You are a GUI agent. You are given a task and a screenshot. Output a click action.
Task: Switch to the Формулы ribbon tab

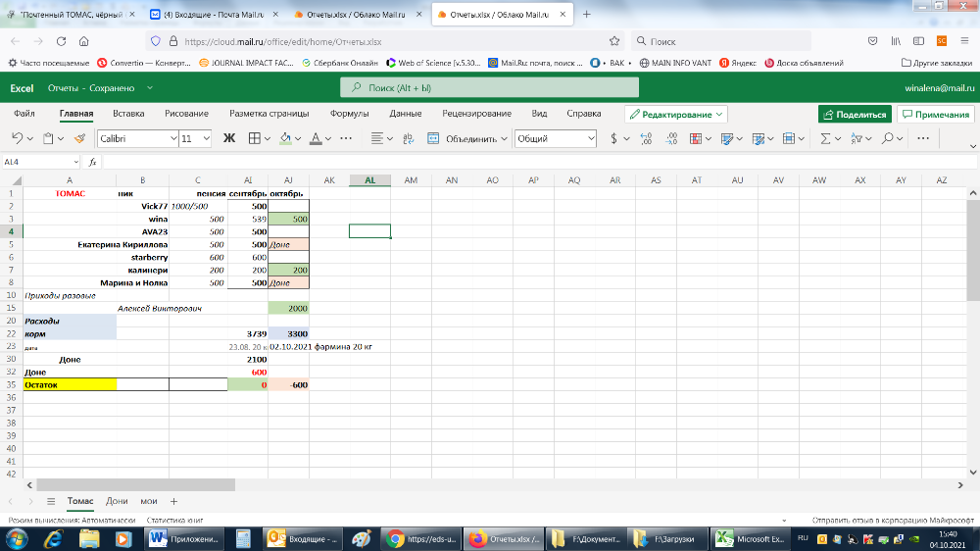click(x=349, y=114)
